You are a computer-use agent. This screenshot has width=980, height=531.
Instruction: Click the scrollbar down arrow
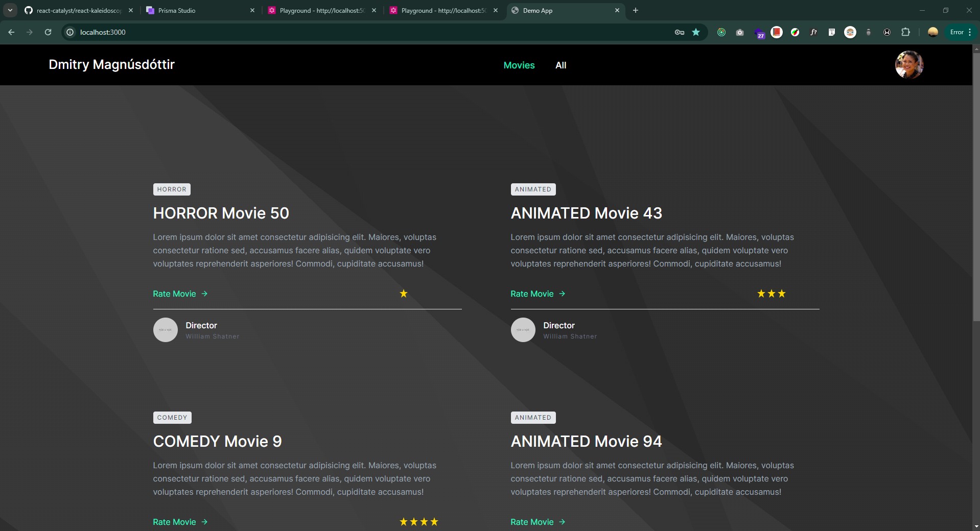pyautogui.click(x=976, y=526)
